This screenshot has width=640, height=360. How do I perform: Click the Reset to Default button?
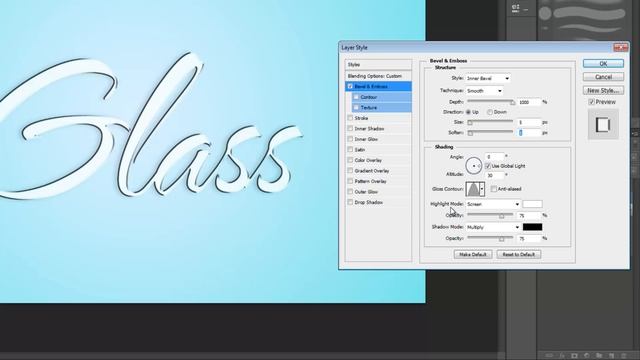click(518, 254)
